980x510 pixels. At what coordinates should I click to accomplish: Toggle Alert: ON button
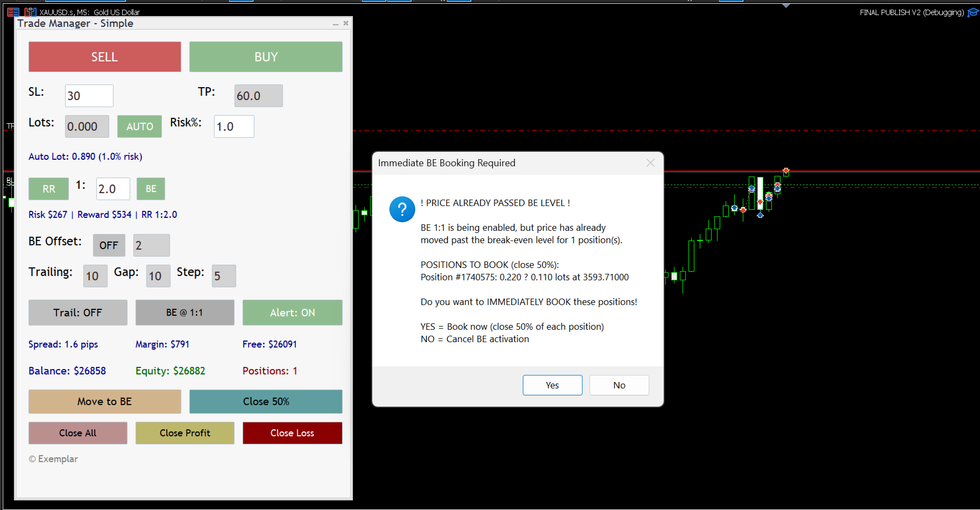coord(293,313)
